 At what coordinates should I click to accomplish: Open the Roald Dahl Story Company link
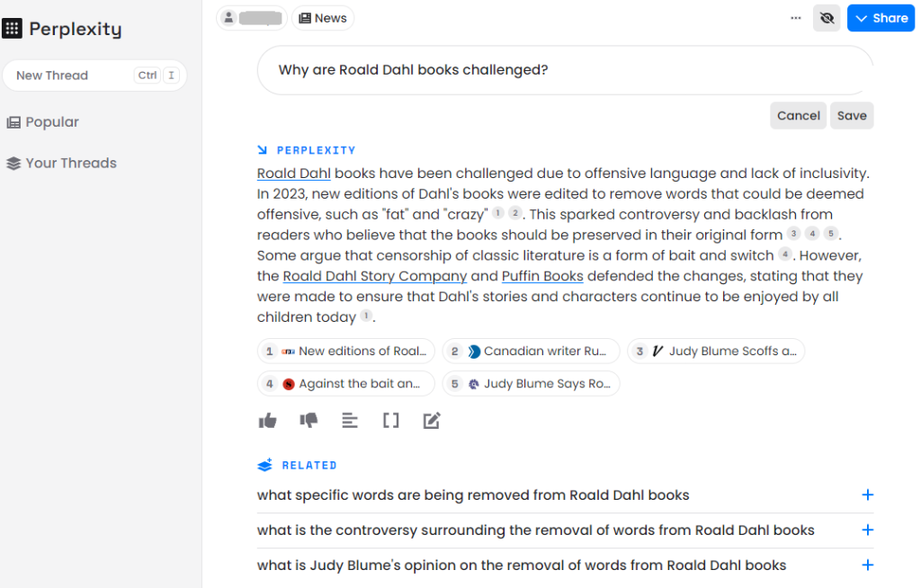click(x=374, y=276)
